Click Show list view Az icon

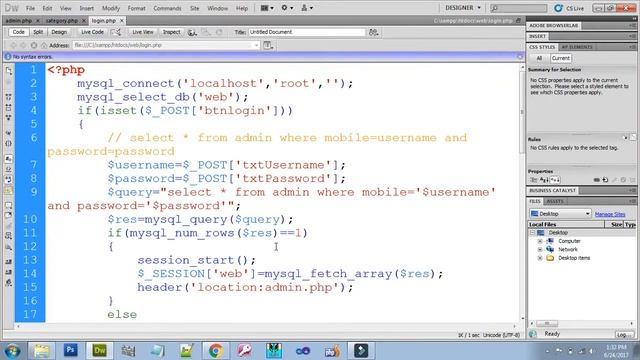click(544, 180)
